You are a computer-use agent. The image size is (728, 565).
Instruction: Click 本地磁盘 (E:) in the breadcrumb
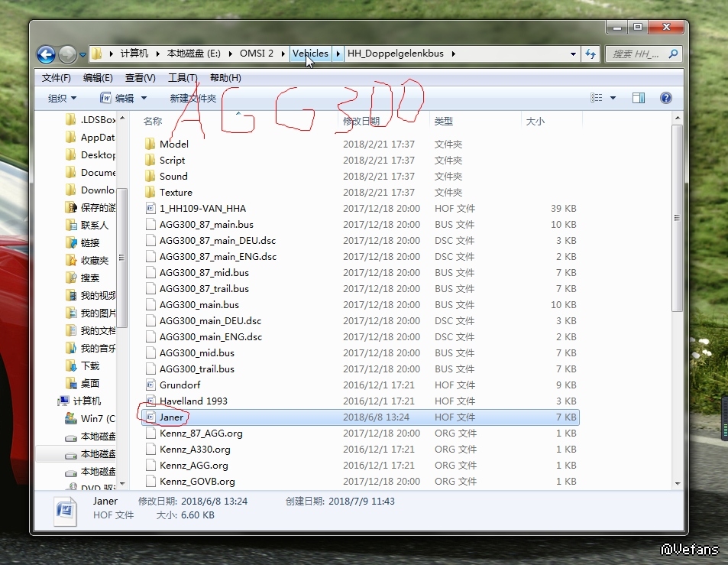193,54
